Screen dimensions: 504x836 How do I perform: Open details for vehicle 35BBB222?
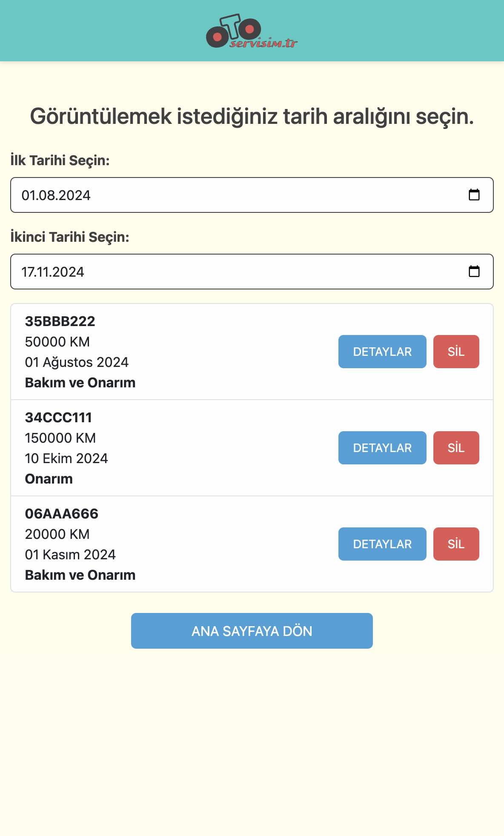(x=382, y=352)
